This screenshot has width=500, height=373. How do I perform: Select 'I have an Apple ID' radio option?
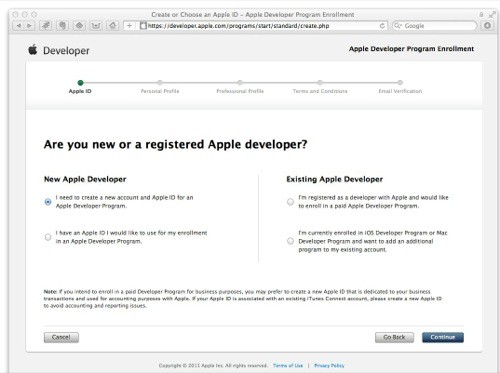(x=48, y=237)
